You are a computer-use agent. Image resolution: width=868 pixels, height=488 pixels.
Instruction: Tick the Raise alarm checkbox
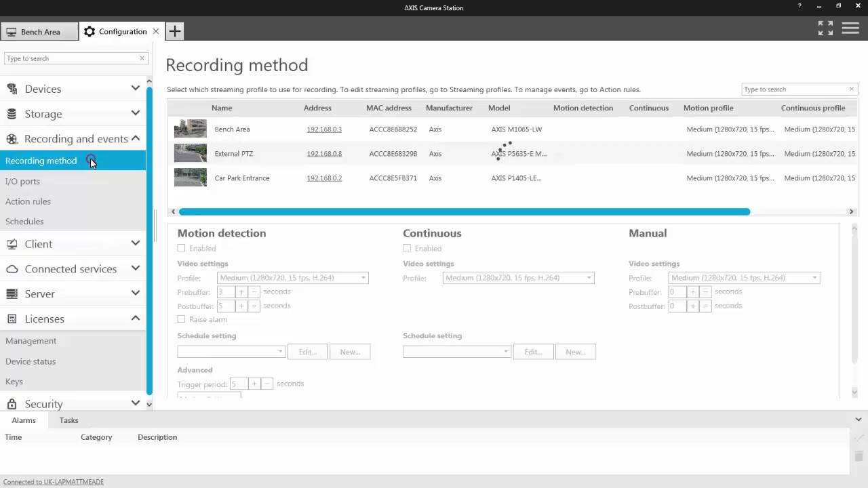pyautogui.click(x=181, y=319)
